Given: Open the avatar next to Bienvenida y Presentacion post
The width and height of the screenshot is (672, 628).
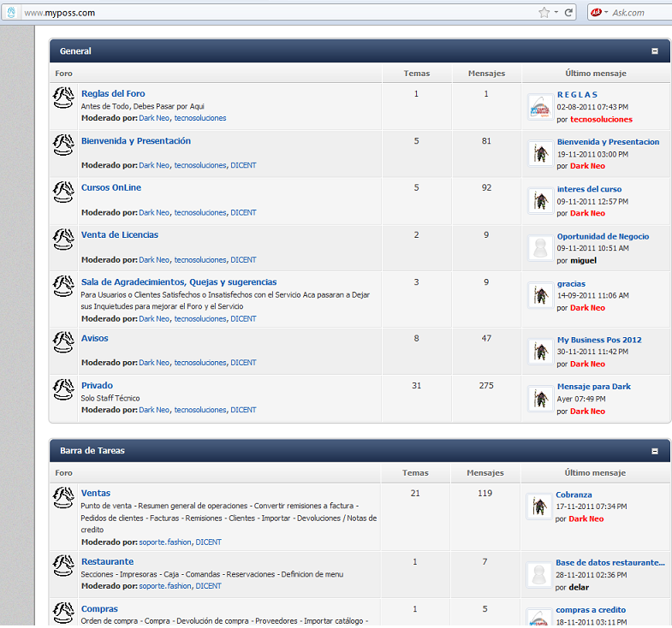Looking at the screenshot, I should [x=539, y=154].
